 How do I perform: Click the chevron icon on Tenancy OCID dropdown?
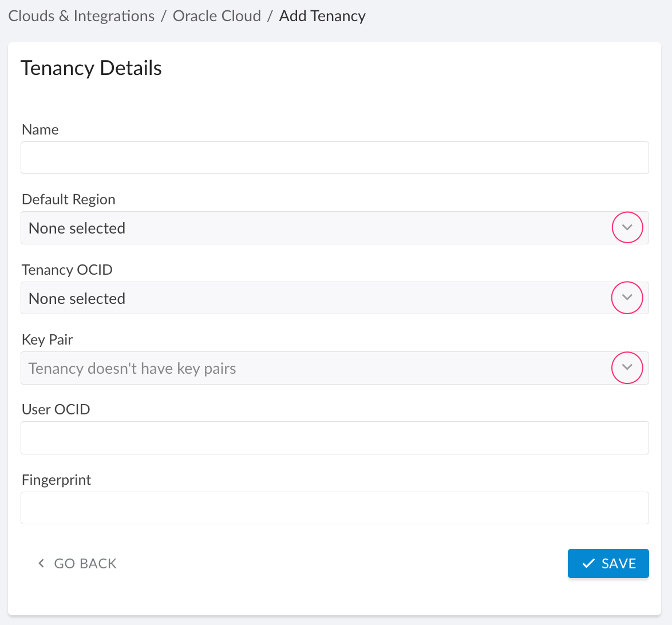pos(627,298)
